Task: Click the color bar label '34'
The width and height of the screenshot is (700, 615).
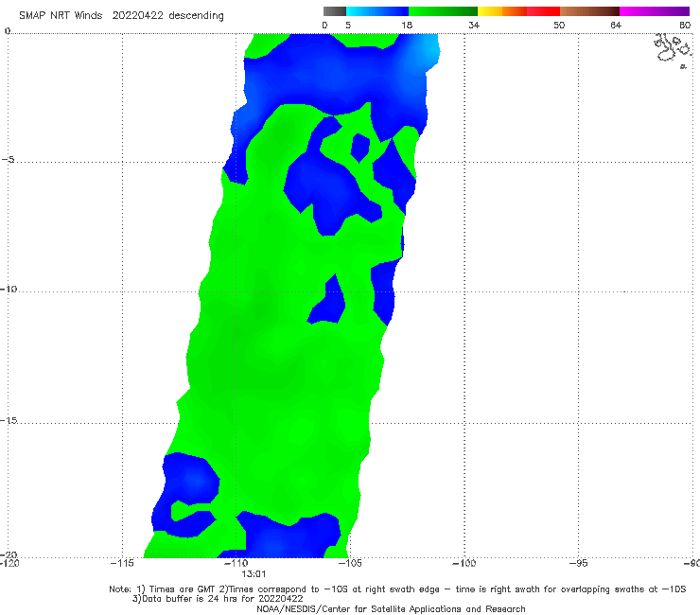Action: click(474, 25)
